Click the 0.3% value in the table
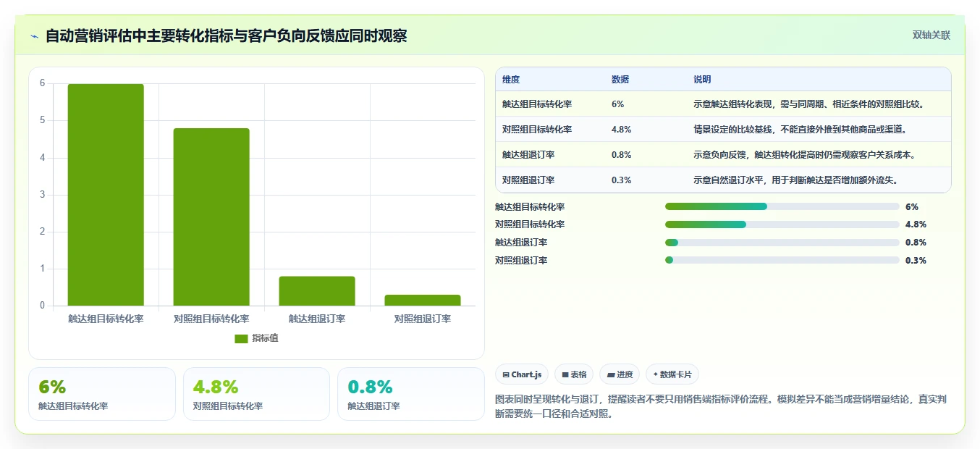Screen dimensions: 980x449 pos(622,180)
